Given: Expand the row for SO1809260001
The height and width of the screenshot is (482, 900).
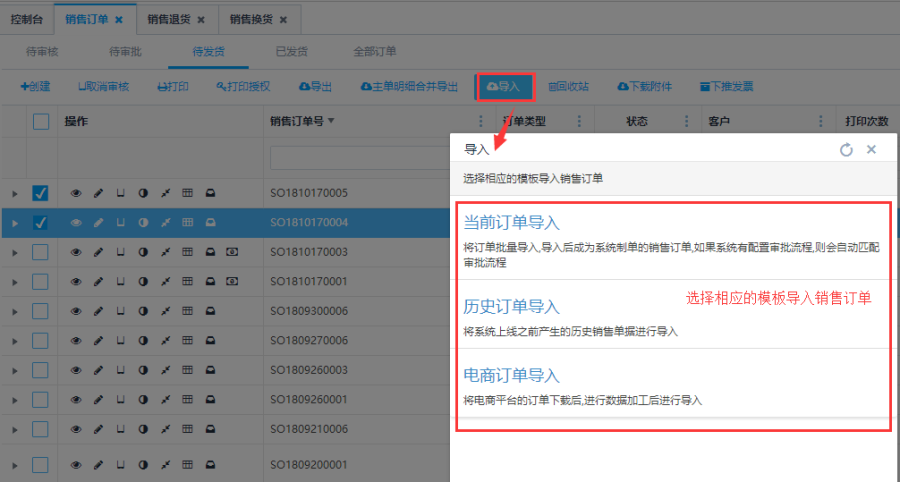Looking at the screenshot, I should point(14,400).
